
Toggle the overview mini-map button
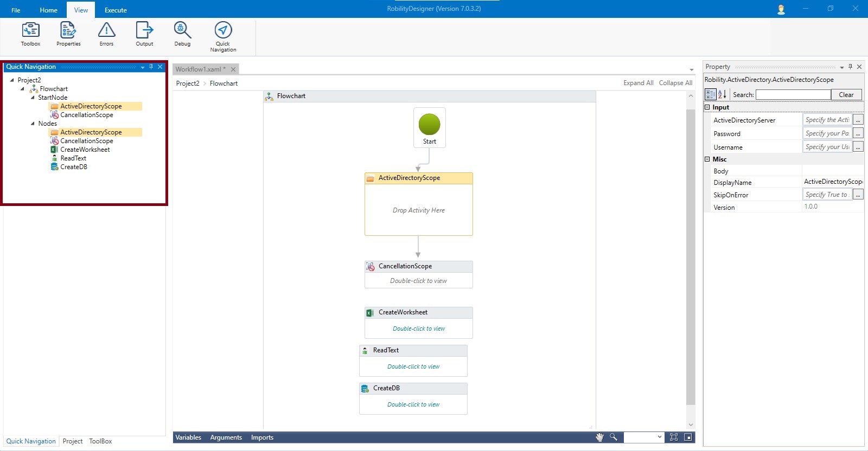(x=688, y=437)
